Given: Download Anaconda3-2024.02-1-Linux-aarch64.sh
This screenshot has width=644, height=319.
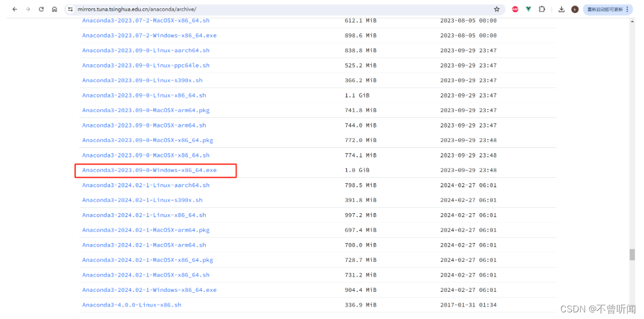Looking at the screenshot, I should click(x=146, y=185).
